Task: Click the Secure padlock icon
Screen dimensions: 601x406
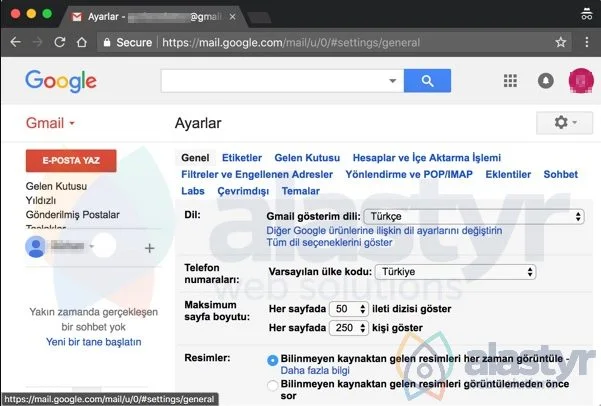Action: (107, 42)
